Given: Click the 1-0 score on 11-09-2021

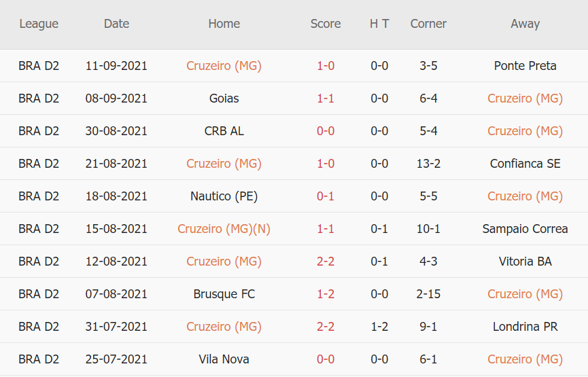Looking at the screenshot, I should 326,66.
